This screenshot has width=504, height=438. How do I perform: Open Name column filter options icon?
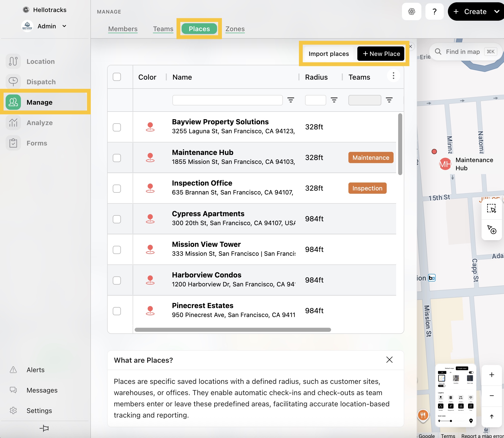tap(291, 100)
